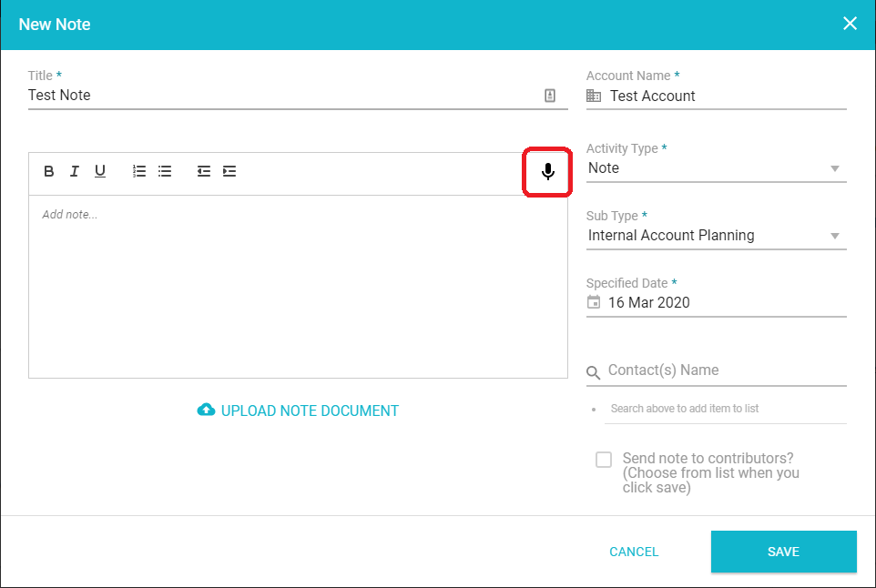The width and height of the screenshot is (876, 588).
Task: Click the contact card icon in Title field
Action: coord(550,96)
